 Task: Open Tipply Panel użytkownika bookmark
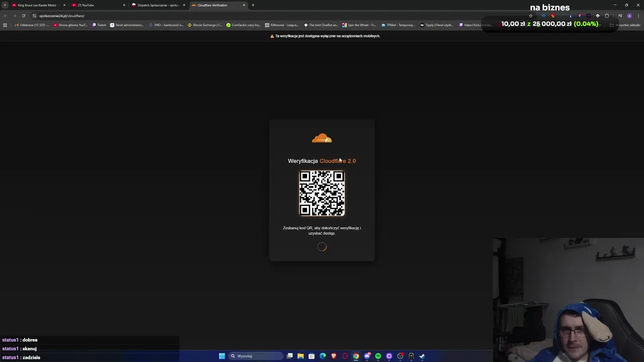[437, 25]
